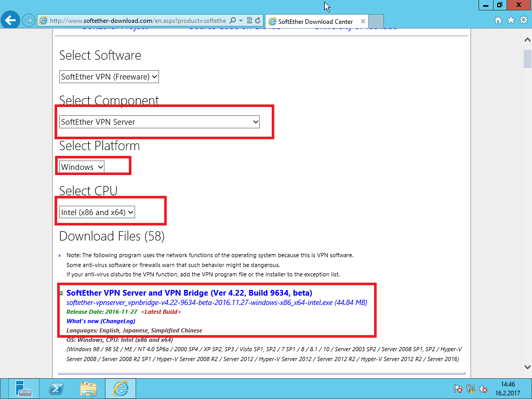Open the What's new (ChangeLog) link

pyautogui.click(x=96, y=321)
